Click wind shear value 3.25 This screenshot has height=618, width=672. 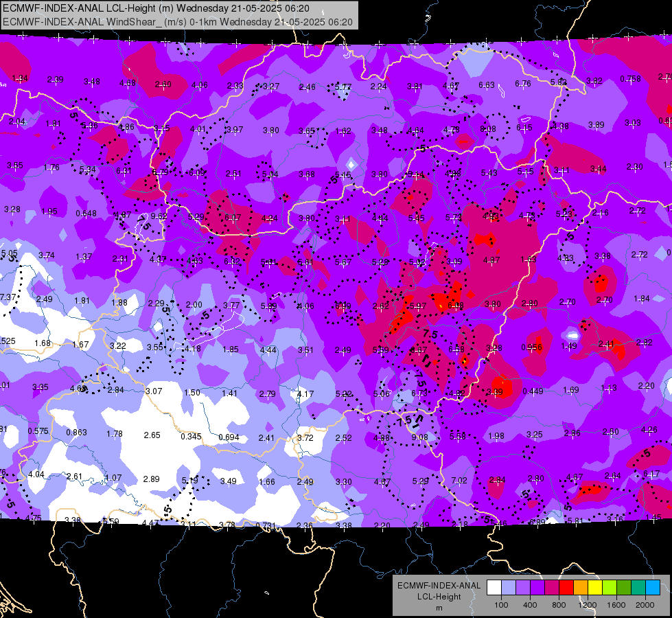pos(535,434)
